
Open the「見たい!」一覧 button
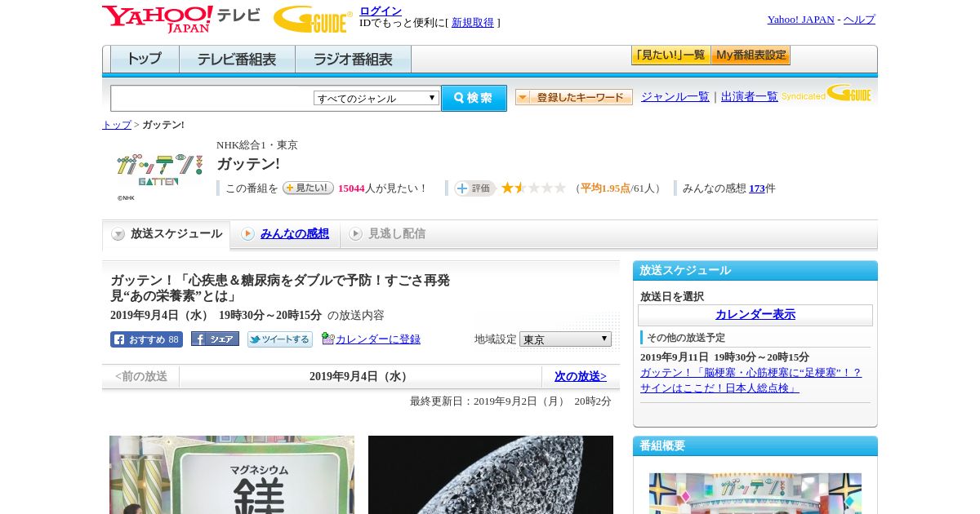point(670,55)
